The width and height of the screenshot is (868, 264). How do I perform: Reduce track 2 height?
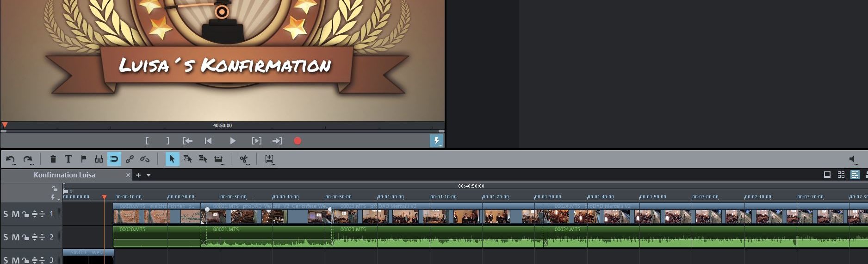pyautogui.click(x=42, y=237)
